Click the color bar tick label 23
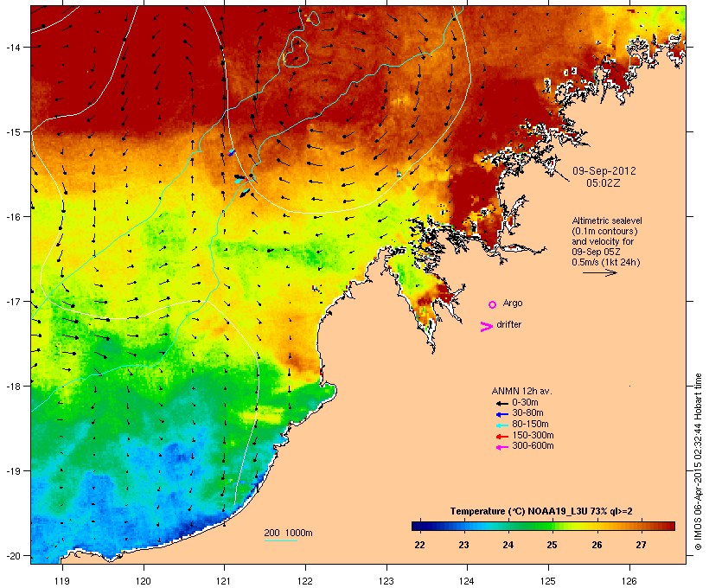This screenshot has width=709, height=588. pos(463,545)
